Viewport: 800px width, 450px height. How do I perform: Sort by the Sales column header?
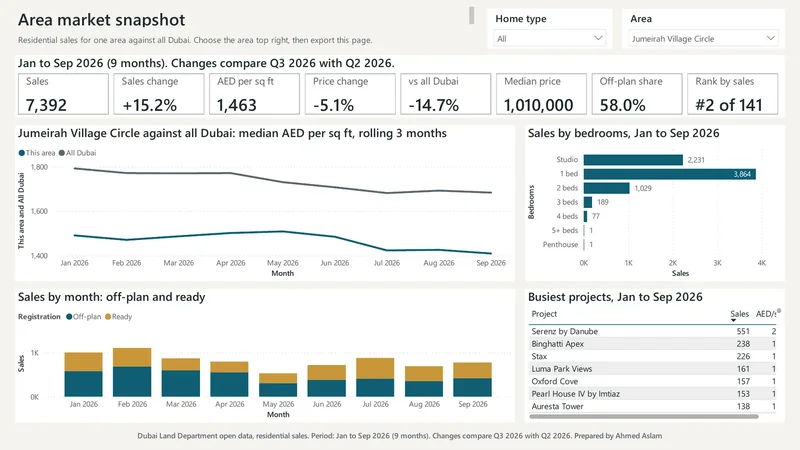click(x=739, y=314)
